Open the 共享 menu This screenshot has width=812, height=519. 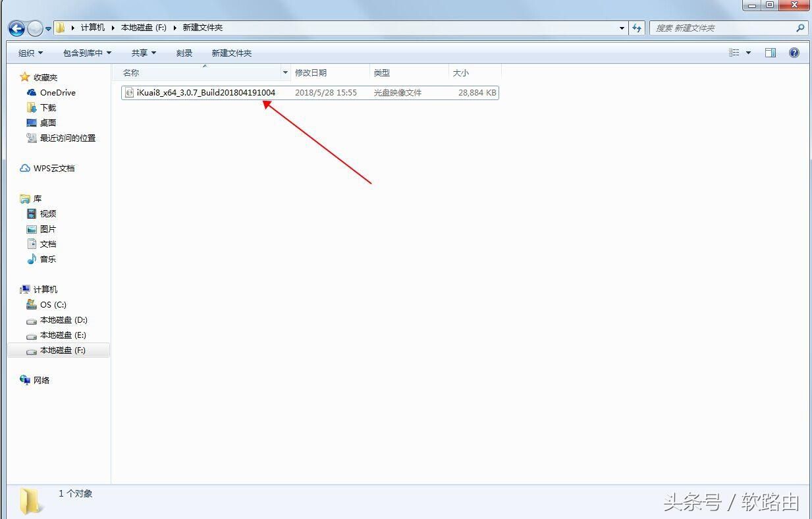pyautogui.click(x=144, y=53)
